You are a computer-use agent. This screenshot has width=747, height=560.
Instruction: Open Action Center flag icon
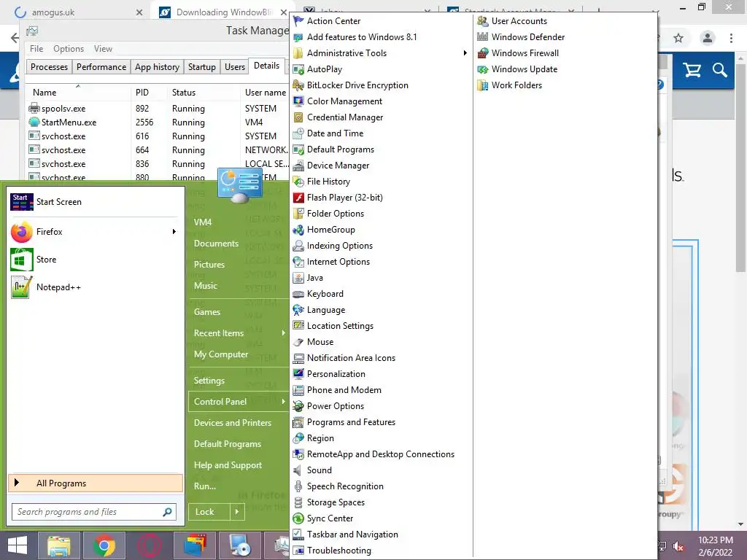pyautogui.click(x=298, y=21)
